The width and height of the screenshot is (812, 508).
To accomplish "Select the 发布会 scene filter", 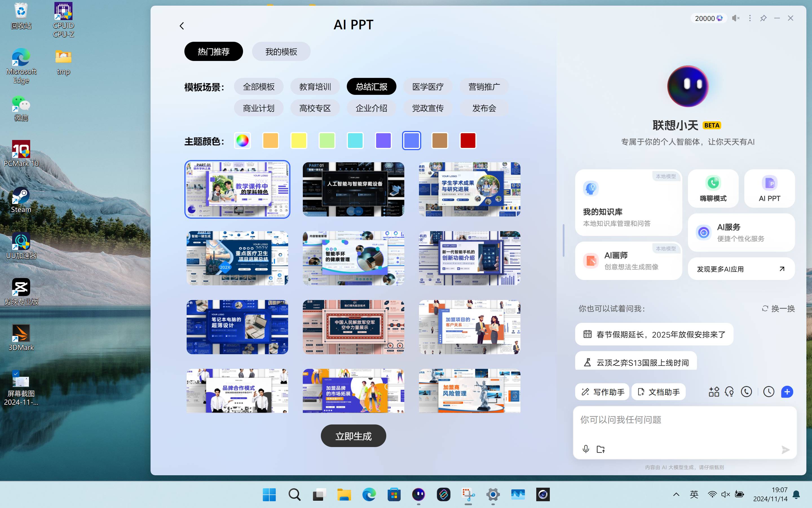I will click(484, 108).
